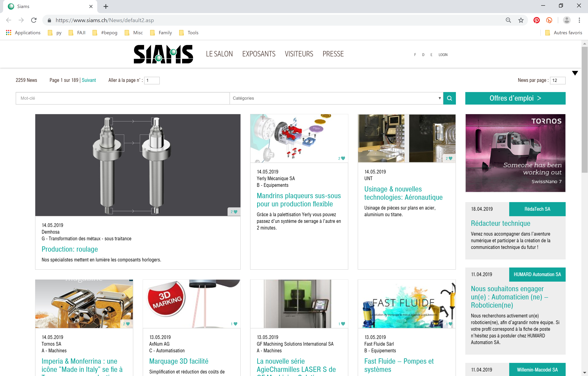Open a new browser tab
This screenshot has height=376, width=588.
106,7
